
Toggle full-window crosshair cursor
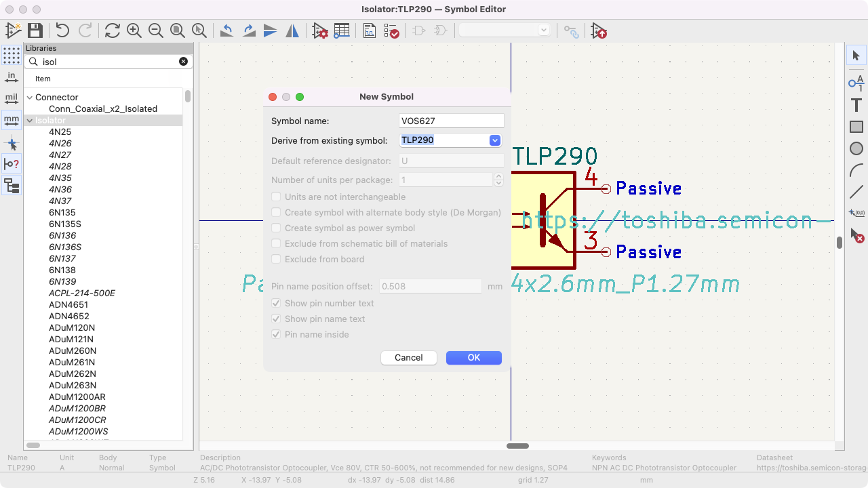click(12, 143)
